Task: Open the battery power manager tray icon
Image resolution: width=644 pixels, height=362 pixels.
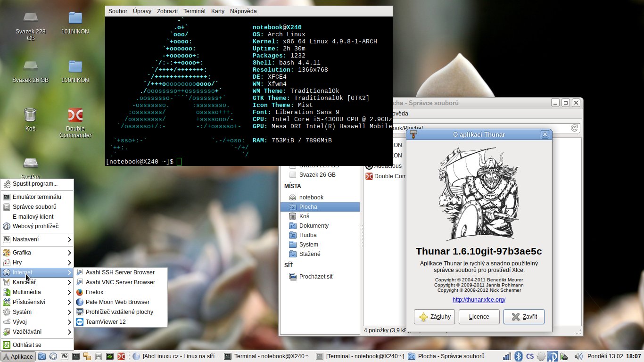Action: click(564, 356)
